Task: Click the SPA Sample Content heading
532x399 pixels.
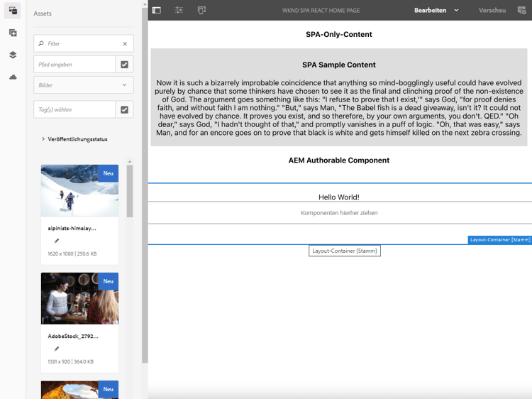Action: click(338, 65)
